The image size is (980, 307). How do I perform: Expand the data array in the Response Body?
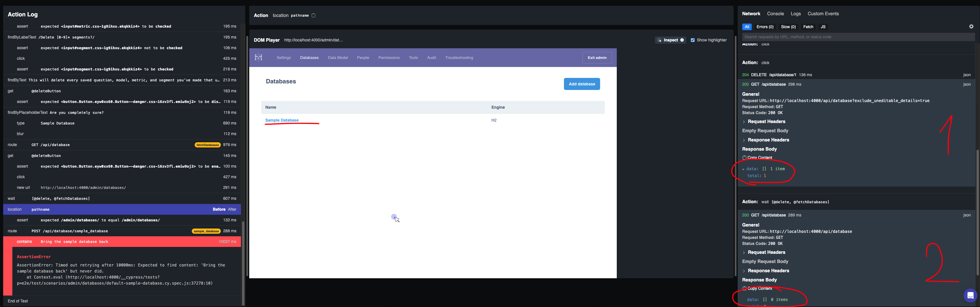pos(744,168)
